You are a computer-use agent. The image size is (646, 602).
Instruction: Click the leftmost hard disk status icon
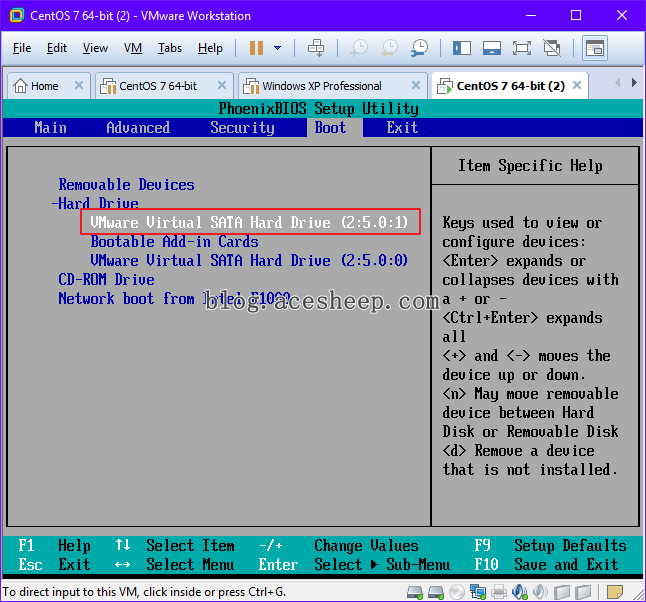[415, 593]
